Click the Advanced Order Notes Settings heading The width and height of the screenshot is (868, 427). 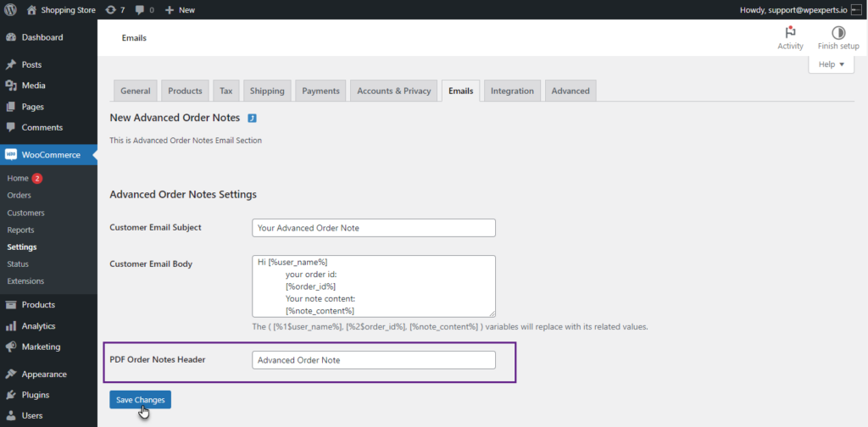(x=183, y=195)
